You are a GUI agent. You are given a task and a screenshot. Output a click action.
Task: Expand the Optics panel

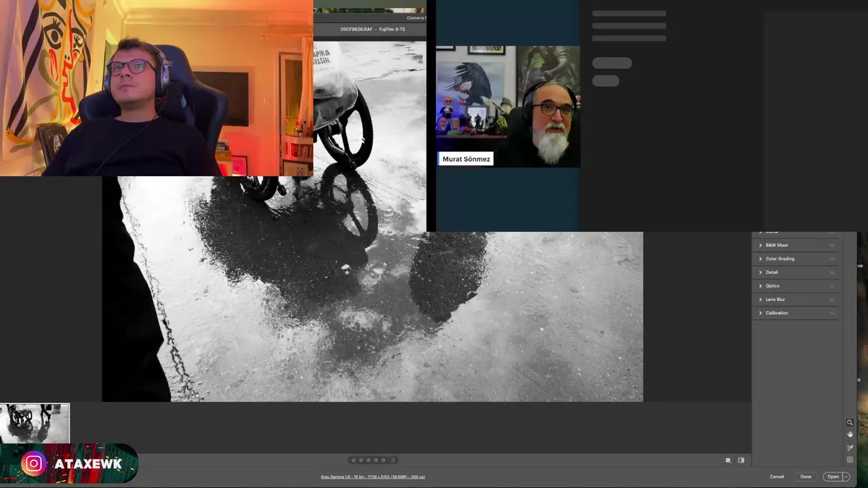coord(760,286)
